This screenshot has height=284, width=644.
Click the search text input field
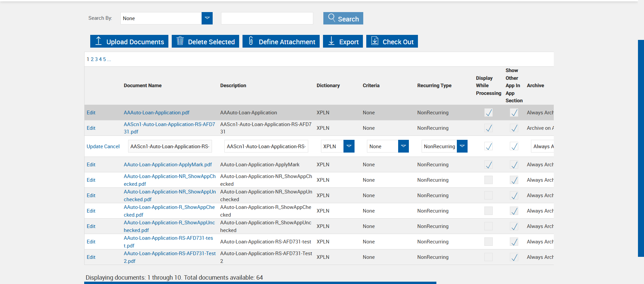[x=267, y=18]
